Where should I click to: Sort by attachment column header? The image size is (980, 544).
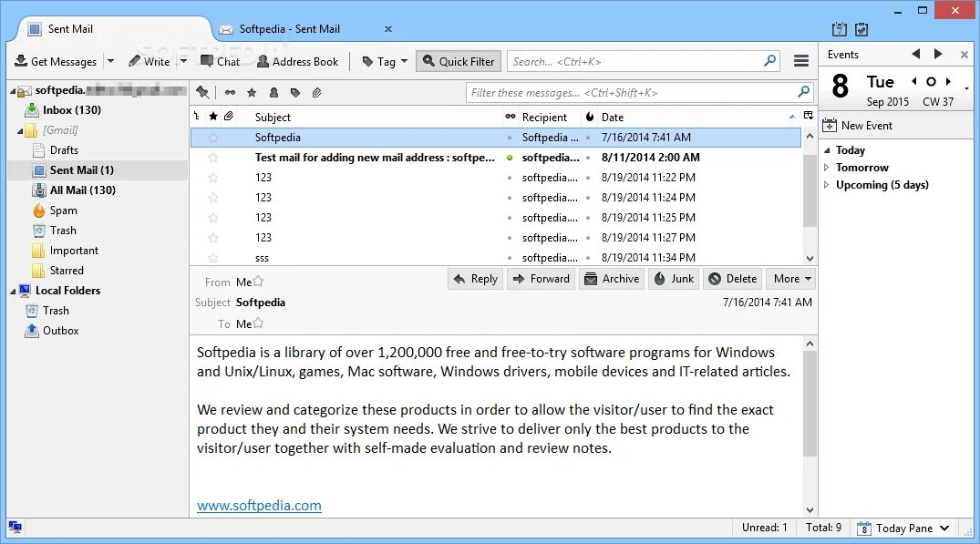pyautogui.click(x=229, y=117)
